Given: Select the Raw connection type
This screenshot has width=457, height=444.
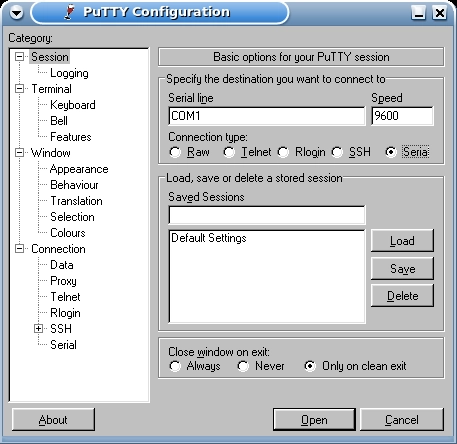Looking at the screenshot, I should pos(175,152).
